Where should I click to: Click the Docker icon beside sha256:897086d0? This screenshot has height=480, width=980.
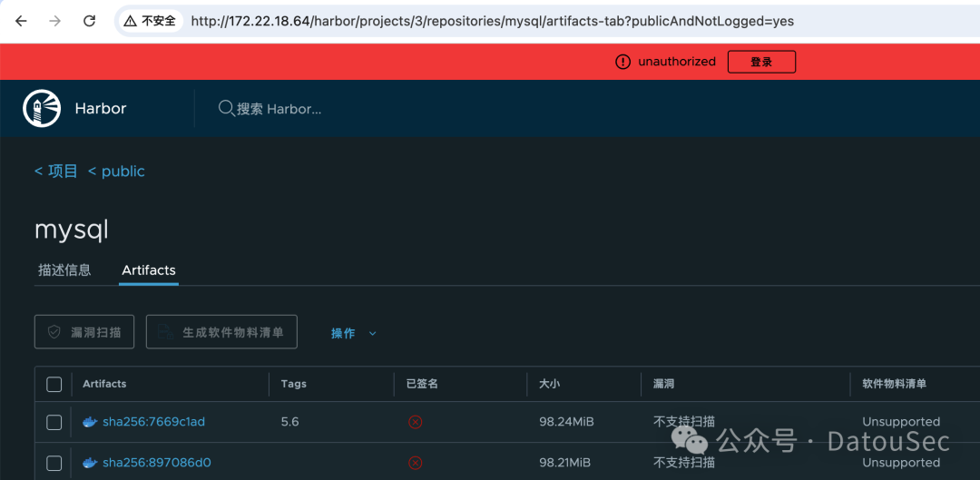pos(90,463)
